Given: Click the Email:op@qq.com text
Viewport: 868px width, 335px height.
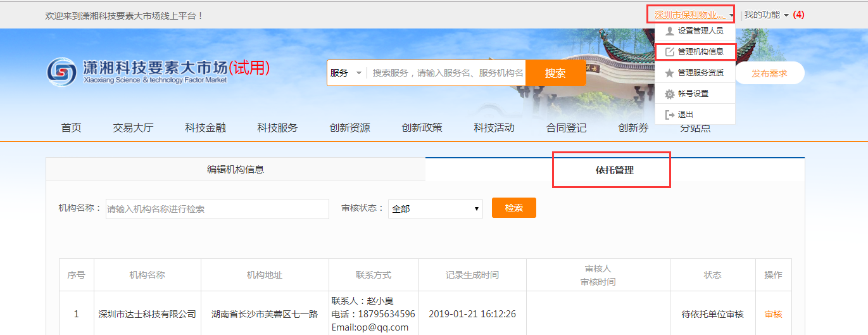Looking at the screenshot, I should pos(370,327).
